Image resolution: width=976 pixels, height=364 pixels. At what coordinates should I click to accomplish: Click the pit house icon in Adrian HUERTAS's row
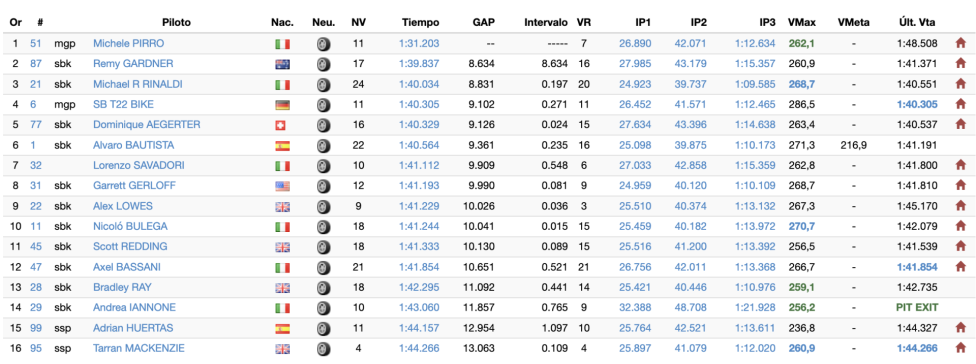point(960,328)
